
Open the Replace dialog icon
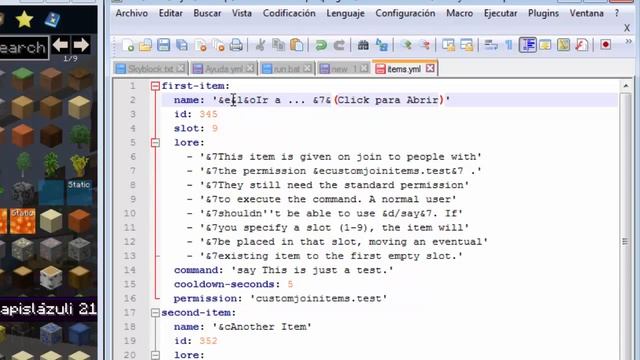pos(382,45)
